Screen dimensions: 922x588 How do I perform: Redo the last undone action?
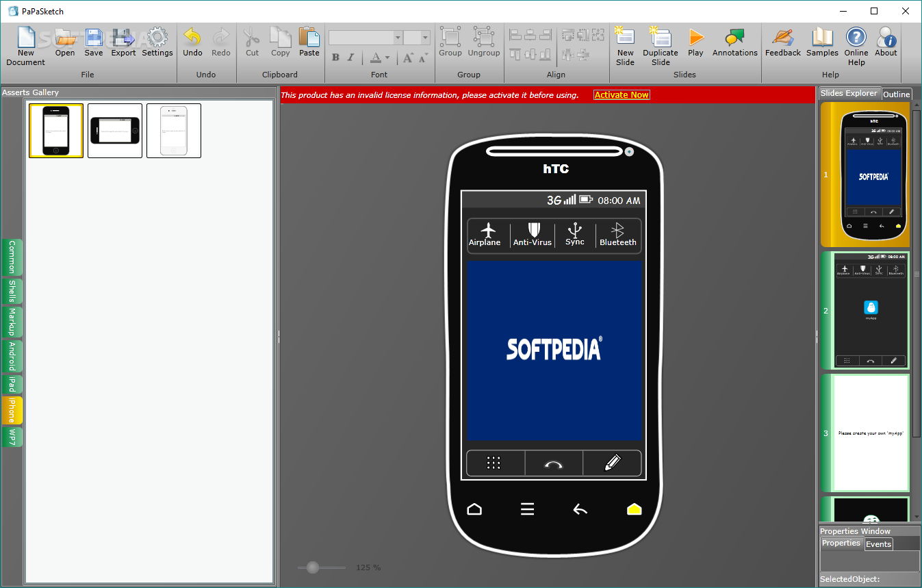click(x=221, y=42)
